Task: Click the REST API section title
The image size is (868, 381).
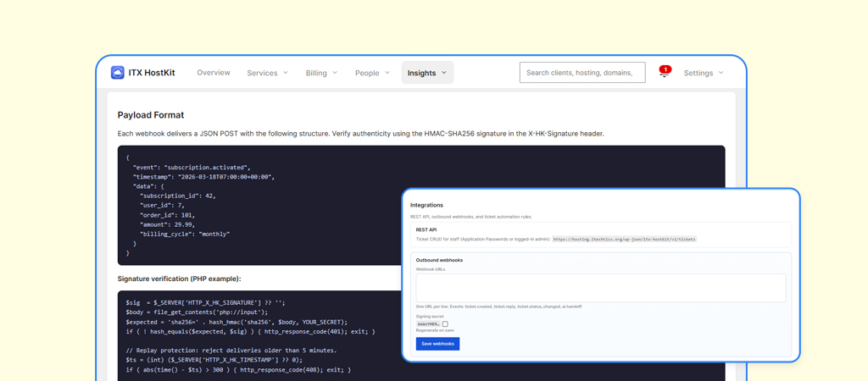Action: (426, 229)
